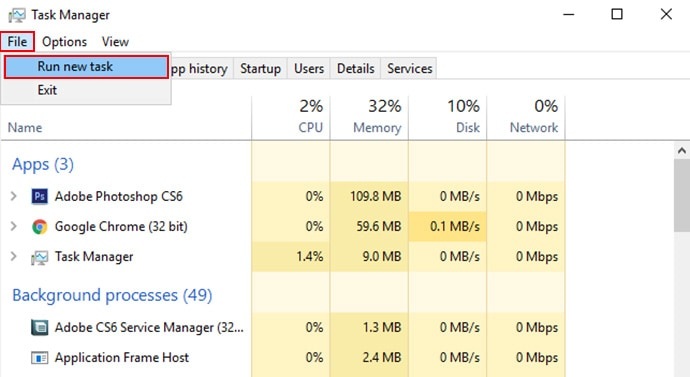The height and width of the screenshot is (377, 690).
Task: Click the Google Chrome icon in list
Action: (40, 227)
